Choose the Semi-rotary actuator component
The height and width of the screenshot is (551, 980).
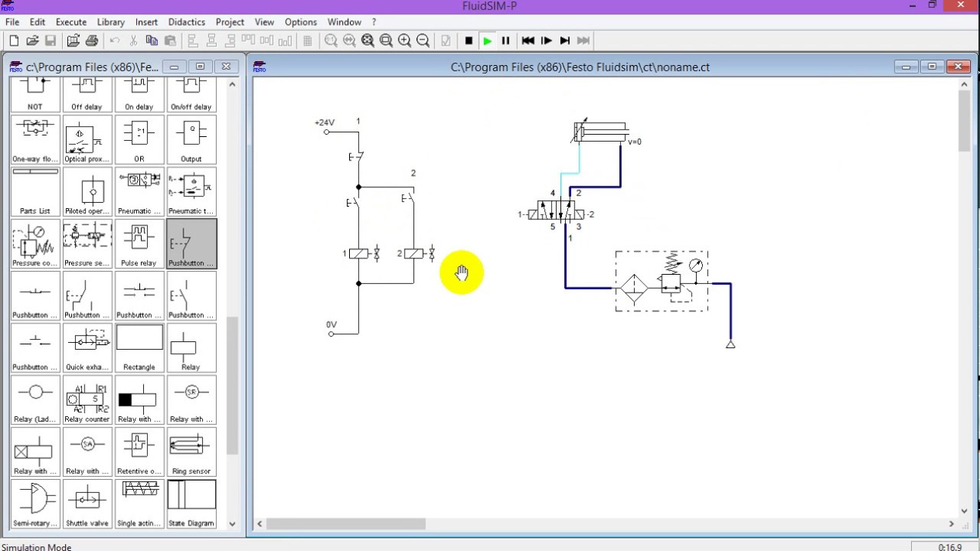point(35,504)
